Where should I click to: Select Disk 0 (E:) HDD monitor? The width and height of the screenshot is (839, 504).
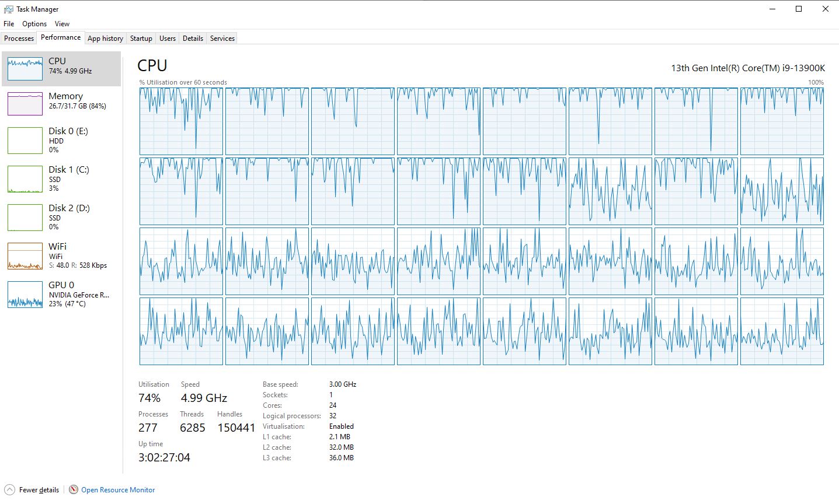61,140
